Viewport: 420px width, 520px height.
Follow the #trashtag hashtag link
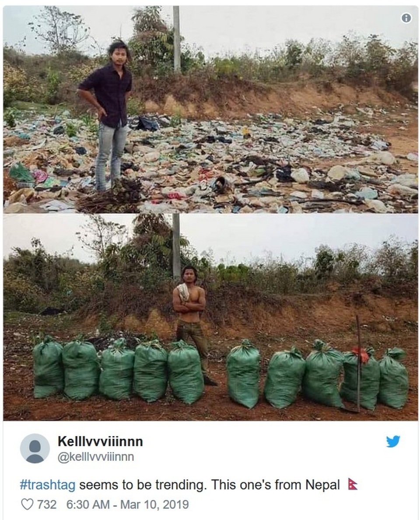48,485
